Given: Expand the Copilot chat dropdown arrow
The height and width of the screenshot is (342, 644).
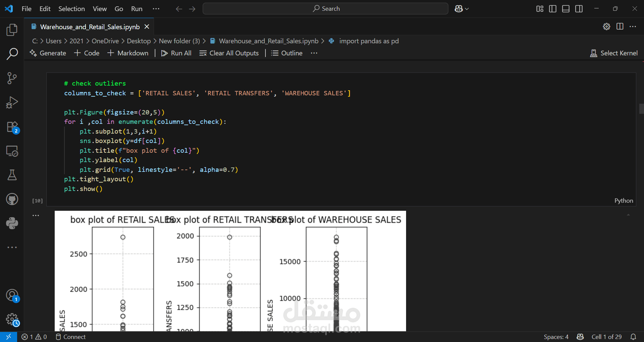Looking at the screenshot, I should (x=467, y=9).
